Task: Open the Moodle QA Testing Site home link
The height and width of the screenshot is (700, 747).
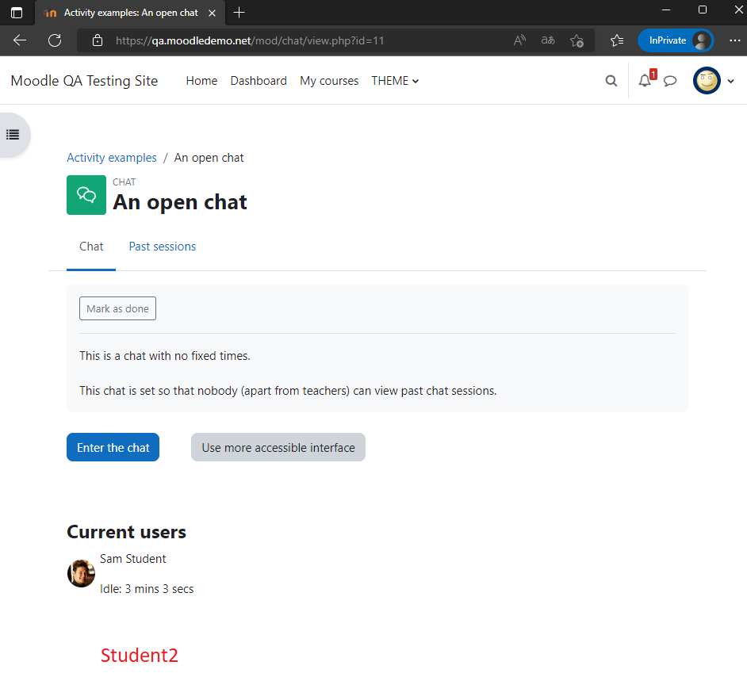Action: click(x=84, y=81)
